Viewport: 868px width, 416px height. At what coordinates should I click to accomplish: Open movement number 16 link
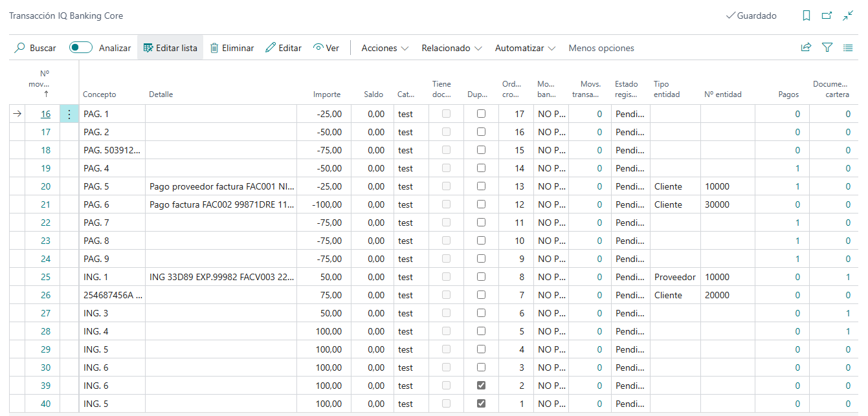pyautogui.click(x=45, y=114)
